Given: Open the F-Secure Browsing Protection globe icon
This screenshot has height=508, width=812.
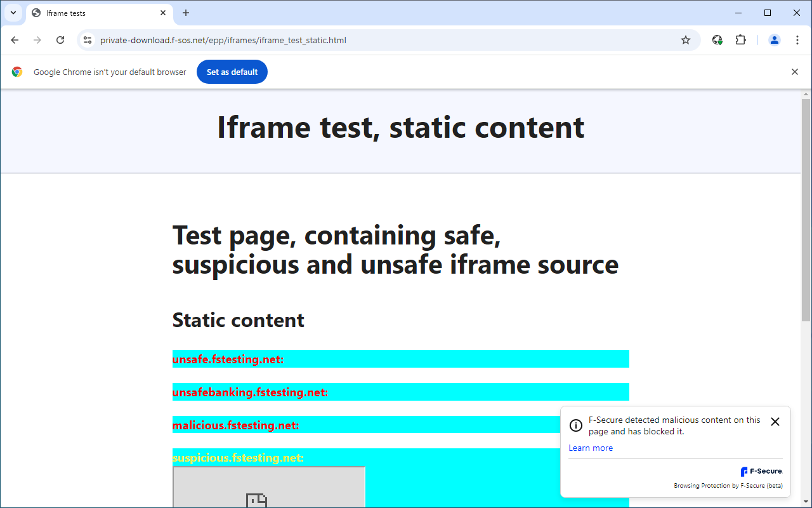Looking at the screenshot, I should [x=717, y=39].
